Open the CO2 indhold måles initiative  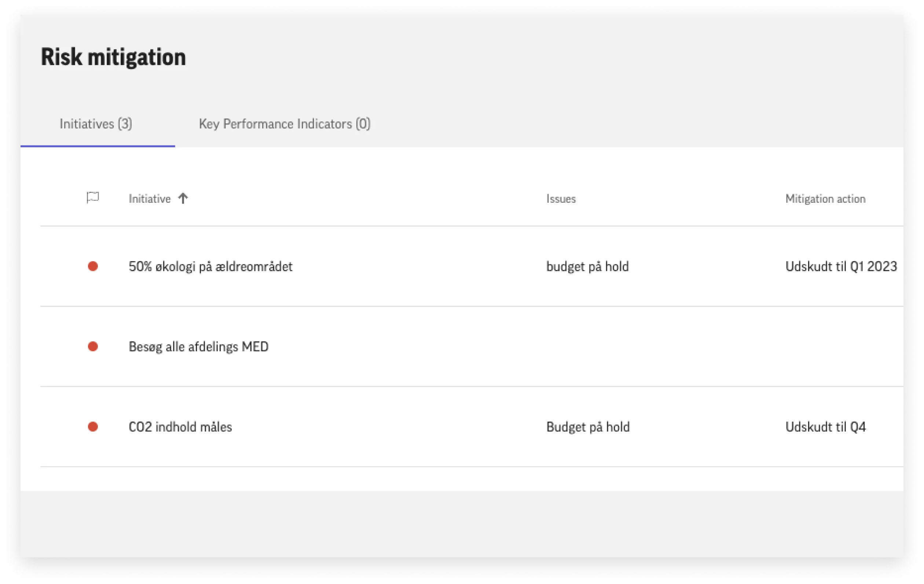point(180,427)
